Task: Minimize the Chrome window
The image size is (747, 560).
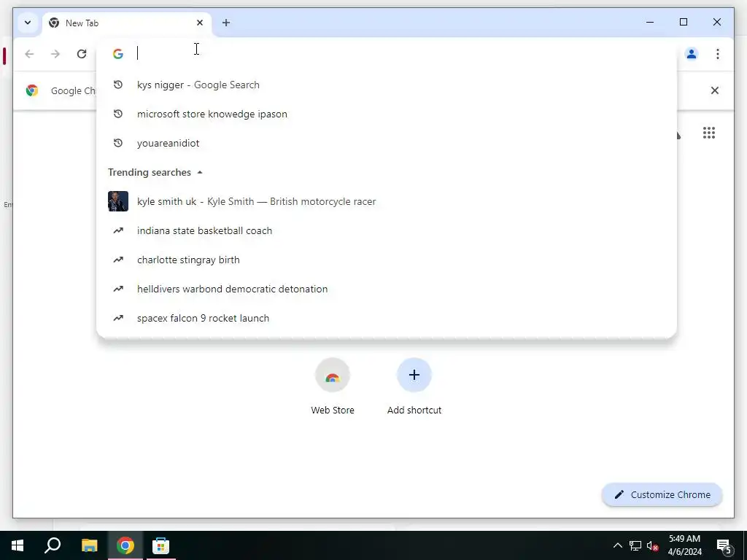Action: (650, 23)
